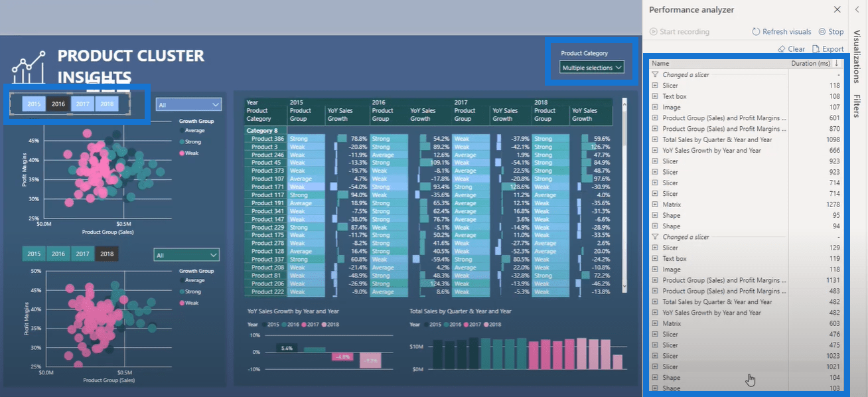Expand the Text box row with duration 119
The height and width of the screenshot is (397, 868).
(x=655, y=258)
